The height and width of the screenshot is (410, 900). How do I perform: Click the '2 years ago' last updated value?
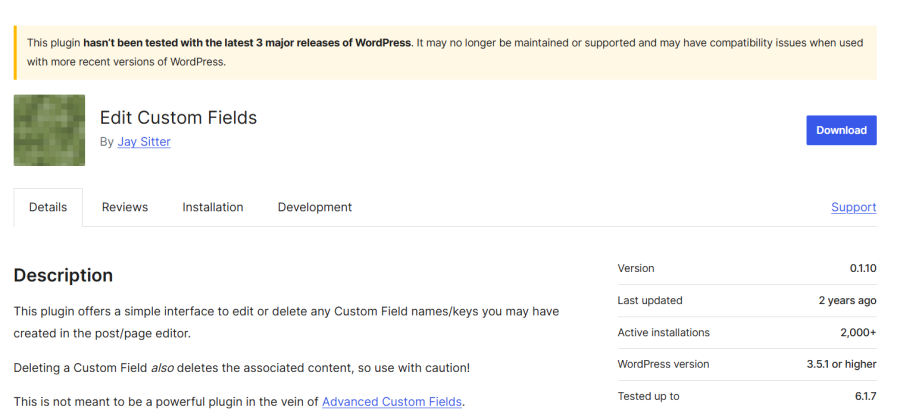pos(845,300)
